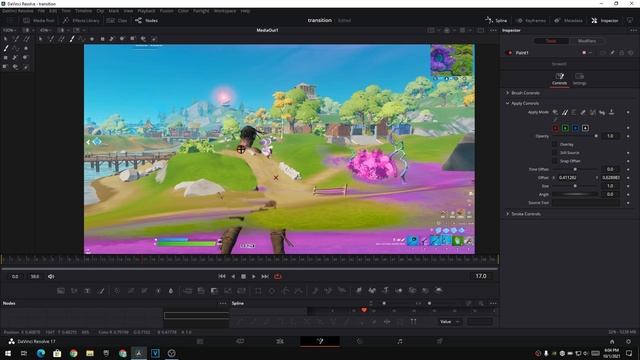Adjust the Opacity slider
The height and width of the screenshot is (360, 640).
pos(576,136)
